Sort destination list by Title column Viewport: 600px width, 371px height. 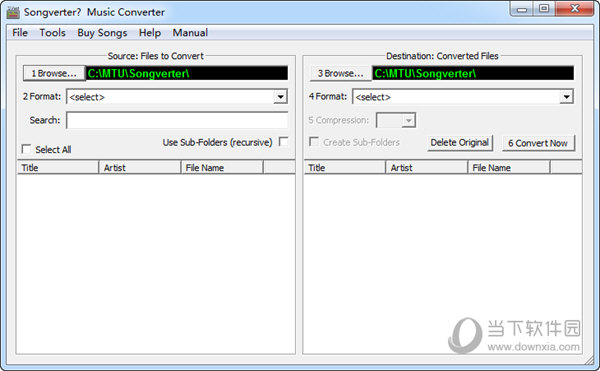[345, 168]
